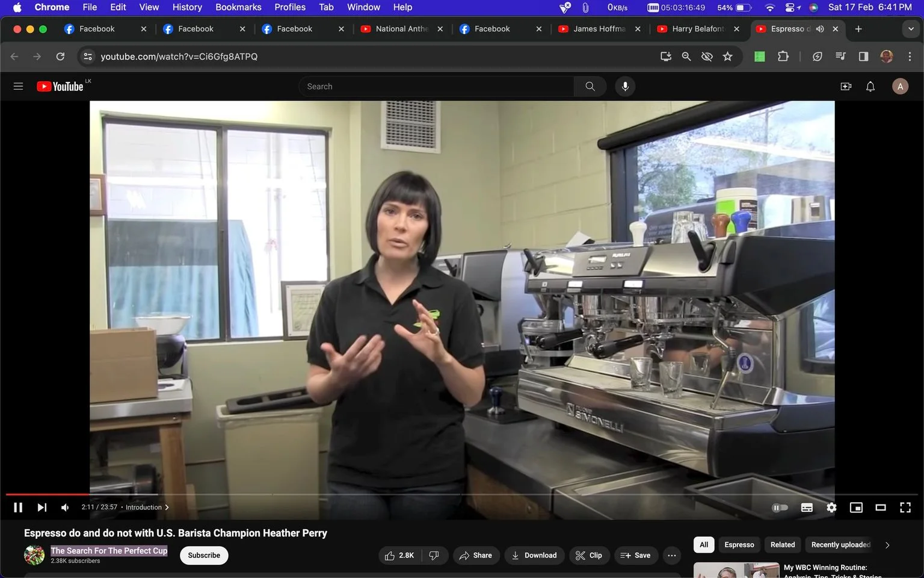Subscribe to The Search For The Perfect Cup
Image resolution: width=924 pixels, height=578 pixels.
click(x=204, y=555)
